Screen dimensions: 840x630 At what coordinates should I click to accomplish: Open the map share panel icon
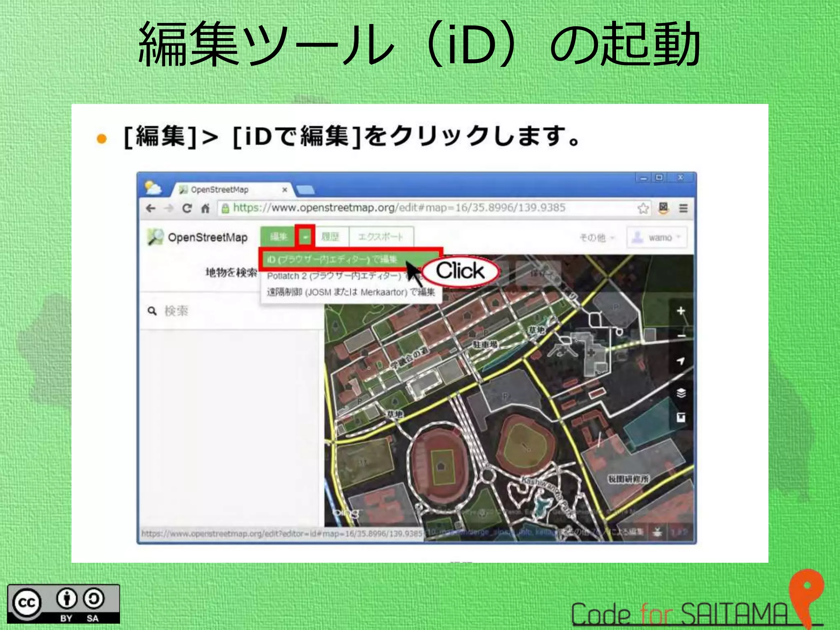(x=681, y=418)
